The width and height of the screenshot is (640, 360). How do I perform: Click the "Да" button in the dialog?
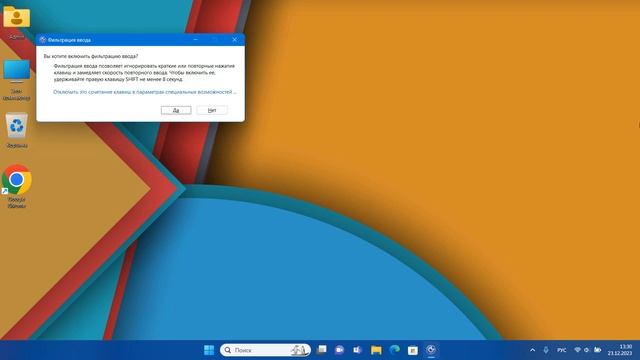176,110
